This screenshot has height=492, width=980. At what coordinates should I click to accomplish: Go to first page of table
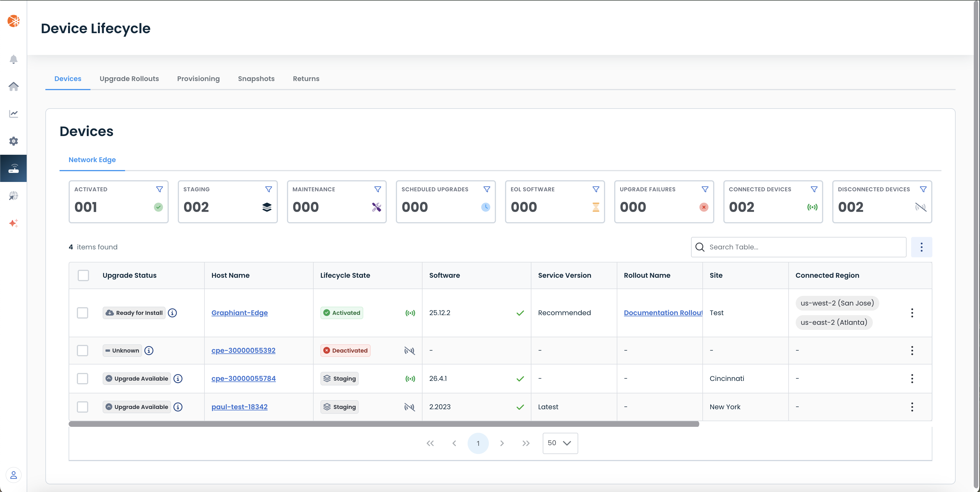[x=430, y=443]
